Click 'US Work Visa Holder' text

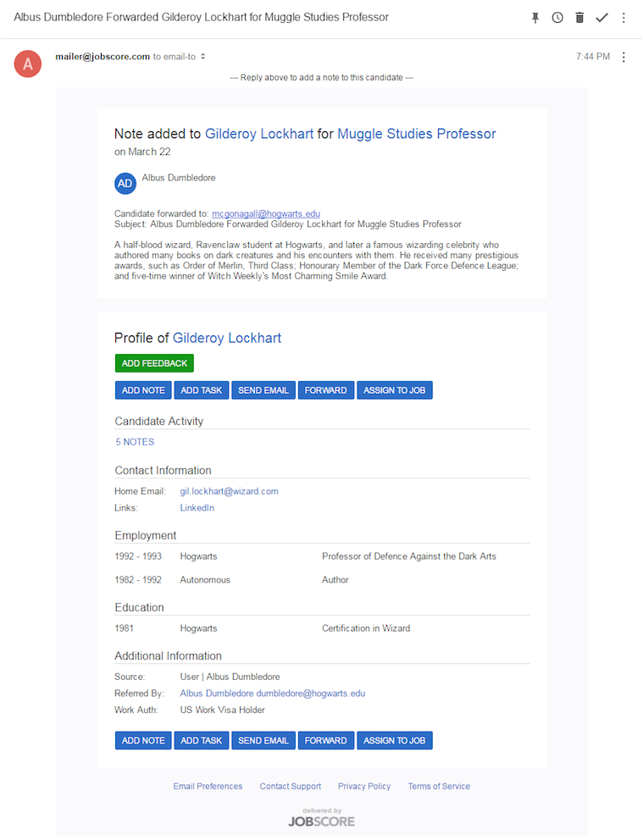point(222,710)
